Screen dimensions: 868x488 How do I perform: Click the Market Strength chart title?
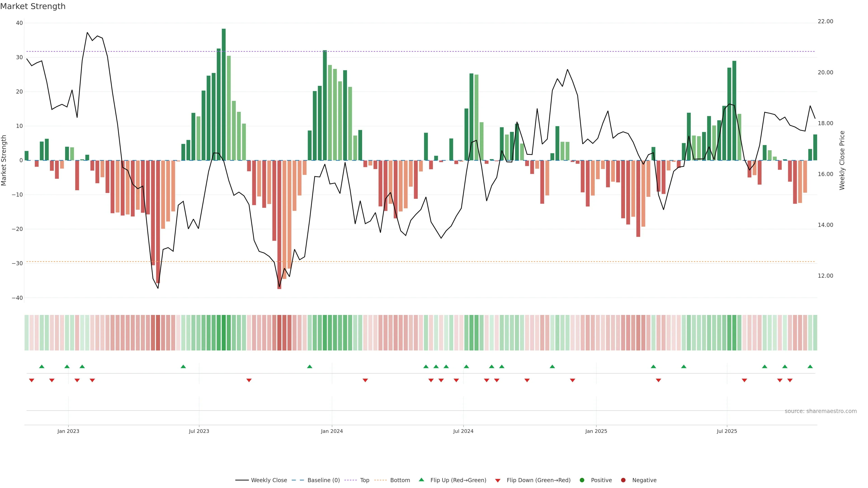(33, 6)
